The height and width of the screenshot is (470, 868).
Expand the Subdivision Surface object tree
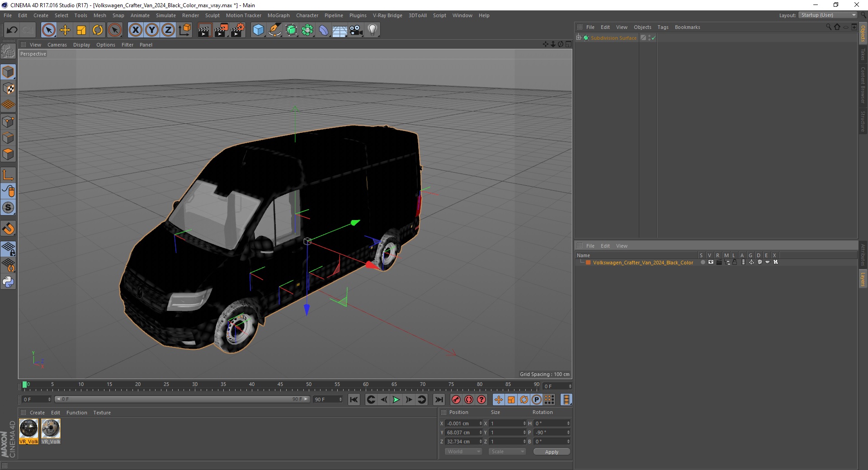pyautogui.click(x=578, y=38)
